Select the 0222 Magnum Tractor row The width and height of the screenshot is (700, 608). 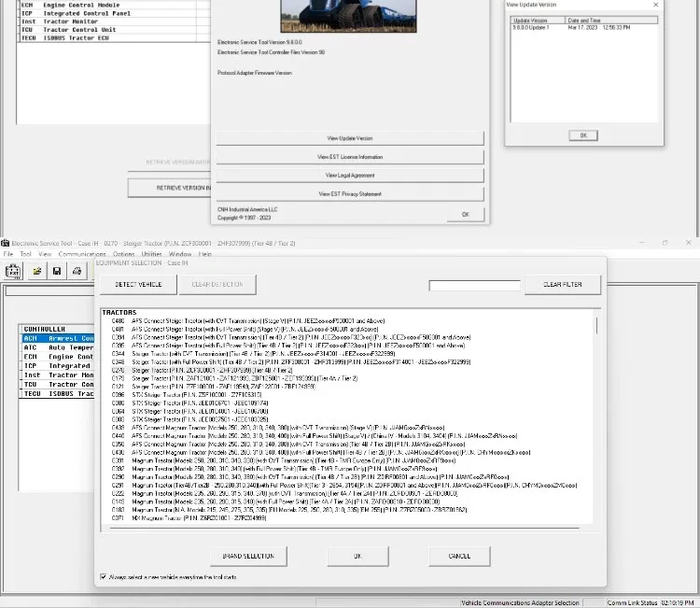coord(285,494)
